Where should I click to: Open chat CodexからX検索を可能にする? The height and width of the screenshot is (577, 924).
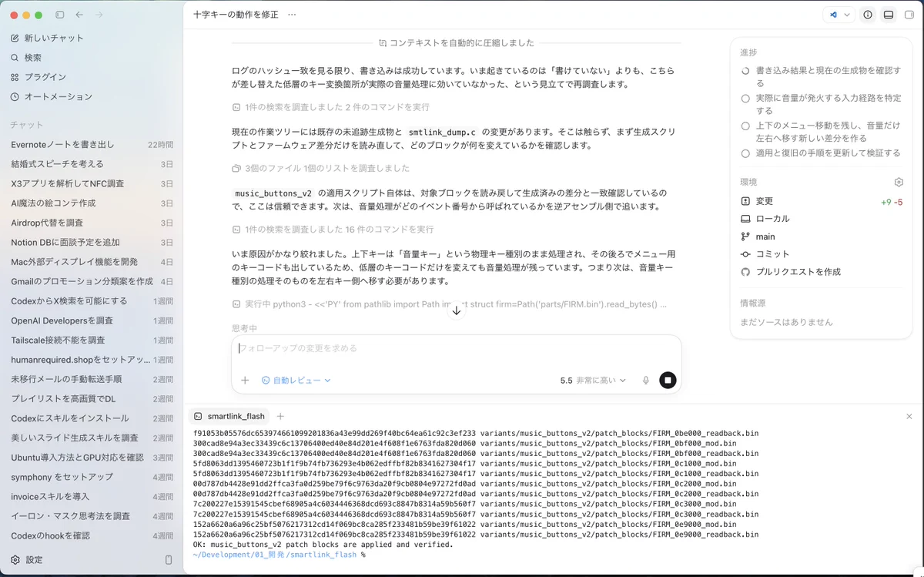pyautogui.click(x=92, y=301)
